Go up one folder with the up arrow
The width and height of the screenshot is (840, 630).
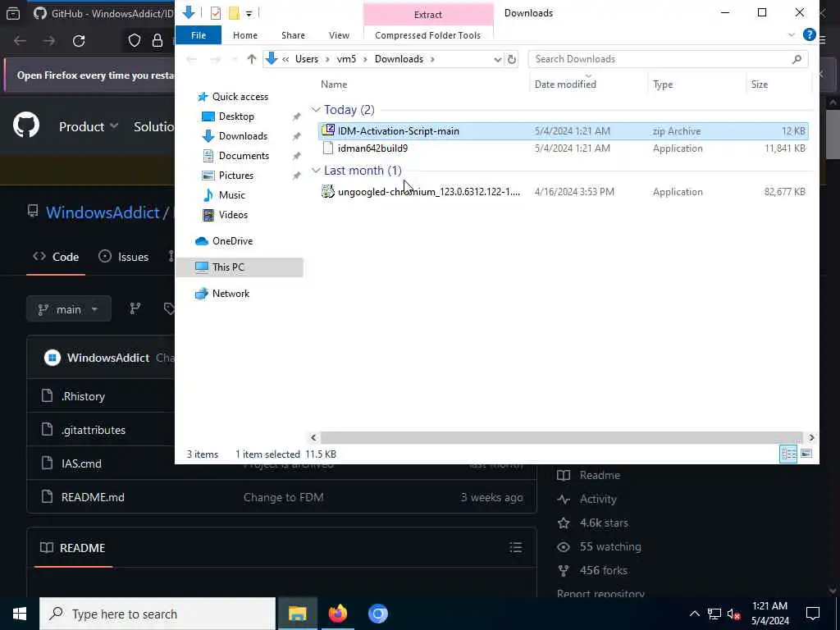[x=251, y=59]
